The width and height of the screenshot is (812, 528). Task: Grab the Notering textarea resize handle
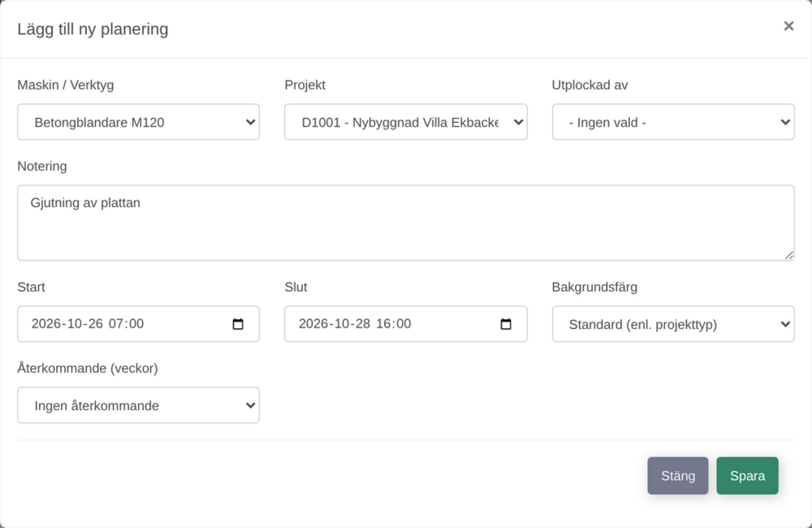(788, 255)
